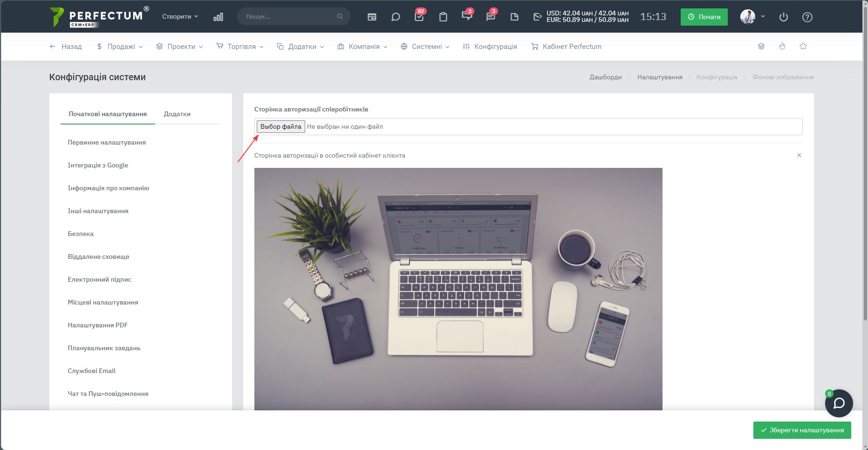Expand the Продажі menu
The width and height of the screenshot is (868, 450).
point(120,47)
